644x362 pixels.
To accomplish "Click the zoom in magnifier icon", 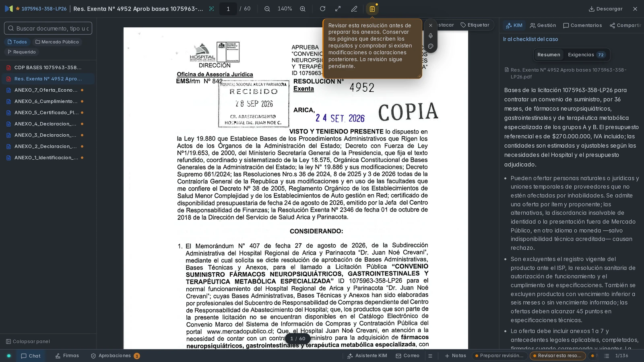I will [303, 9].
